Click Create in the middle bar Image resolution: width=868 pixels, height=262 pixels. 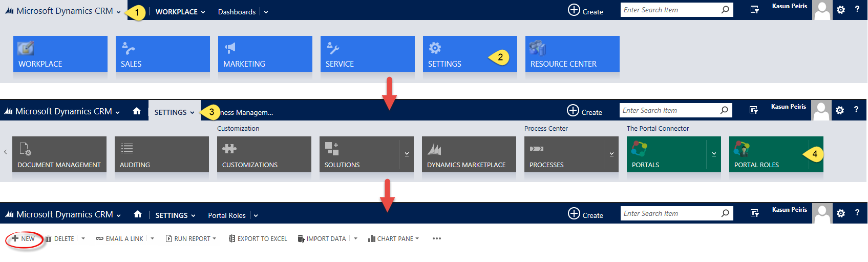click(585, 111)
